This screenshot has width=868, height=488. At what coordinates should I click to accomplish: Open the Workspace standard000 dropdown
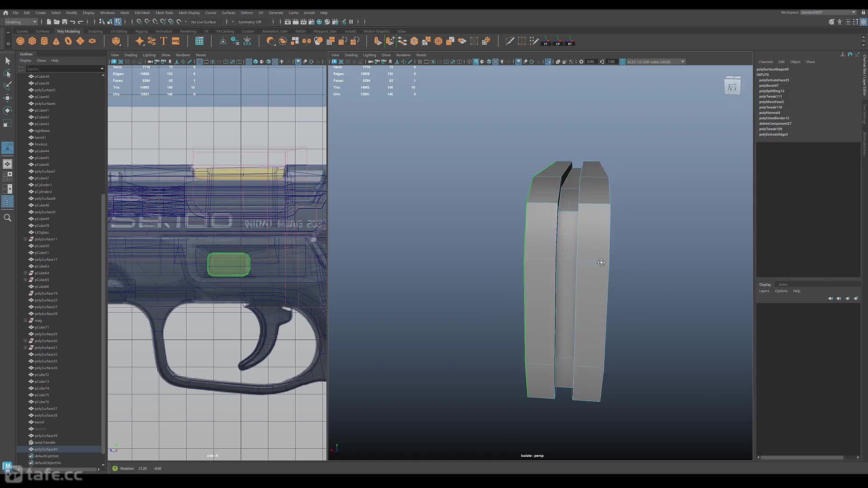(828, 12)
